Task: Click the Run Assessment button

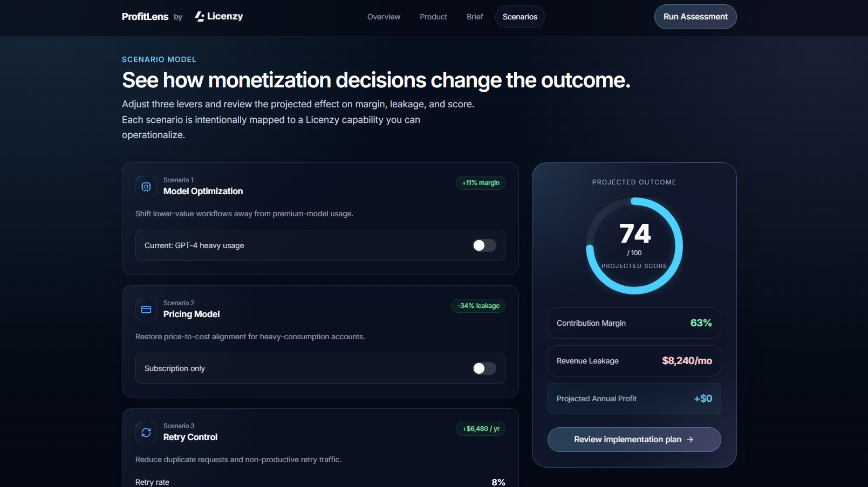Action: point(695,17)
